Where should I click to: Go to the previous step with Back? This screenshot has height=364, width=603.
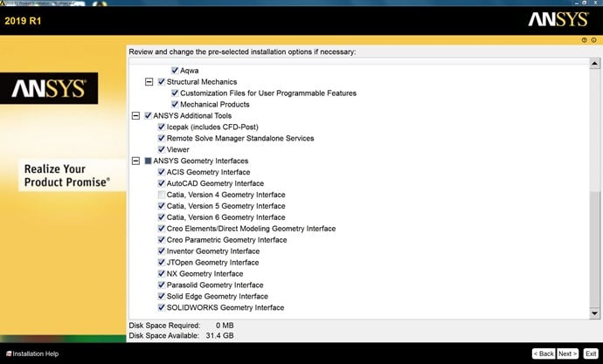coord(544,354)
